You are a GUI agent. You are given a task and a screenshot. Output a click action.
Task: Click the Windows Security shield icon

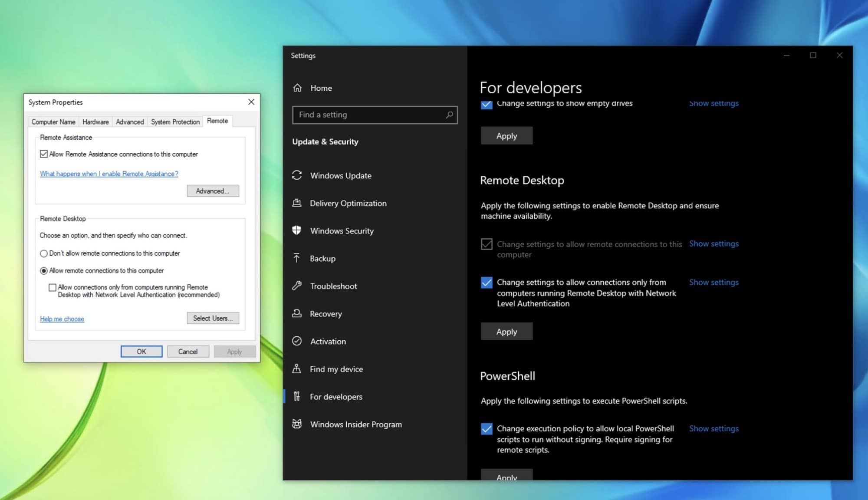coord(297,230)
